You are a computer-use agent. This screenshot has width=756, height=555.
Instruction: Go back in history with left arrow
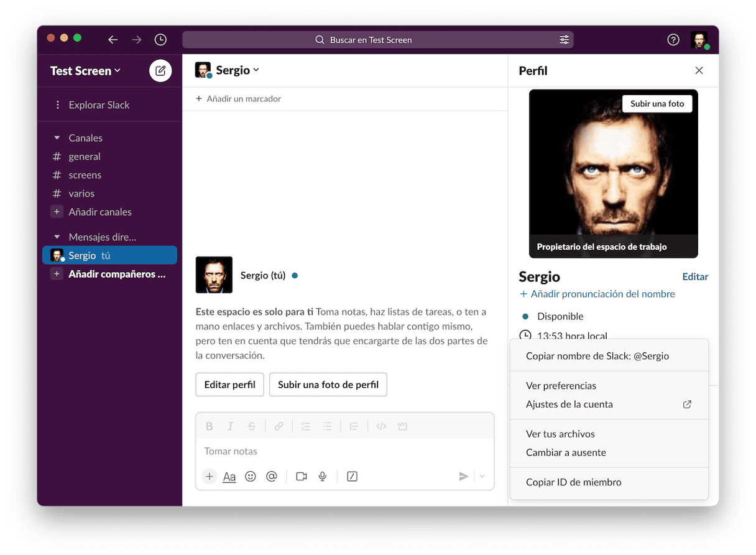coord(113,40)
